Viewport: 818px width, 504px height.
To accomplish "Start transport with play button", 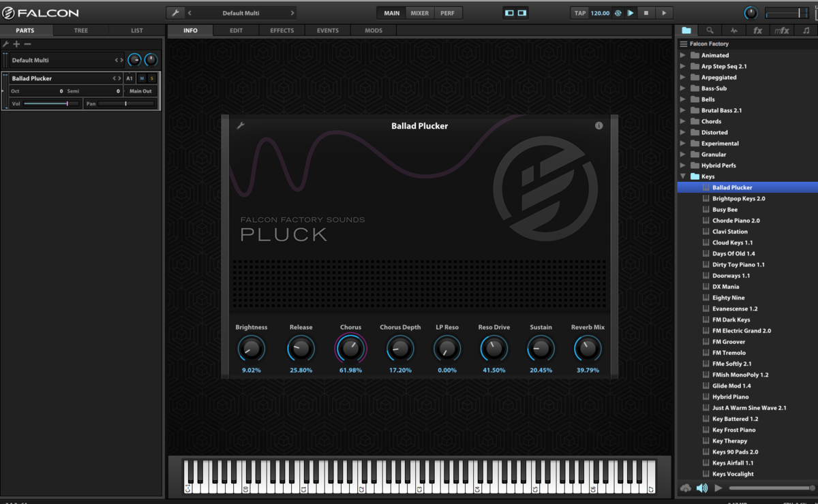I will coord(665,13).
